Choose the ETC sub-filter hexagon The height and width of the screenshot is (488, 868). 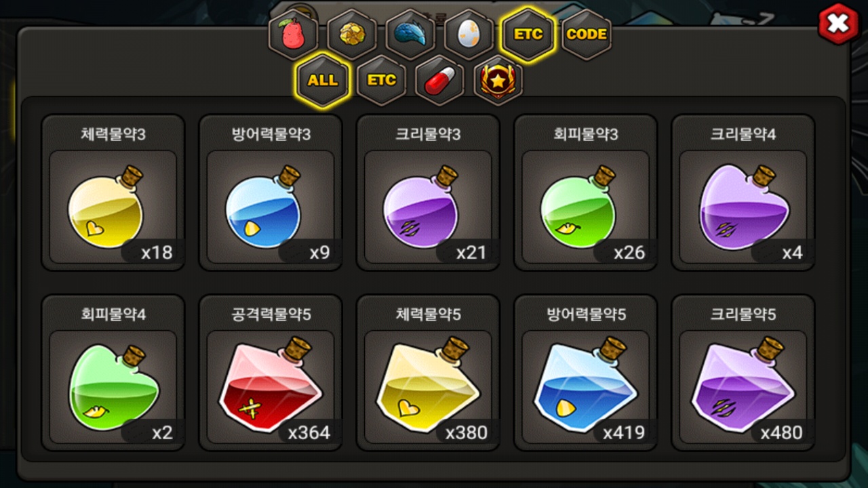pos(381,80)
